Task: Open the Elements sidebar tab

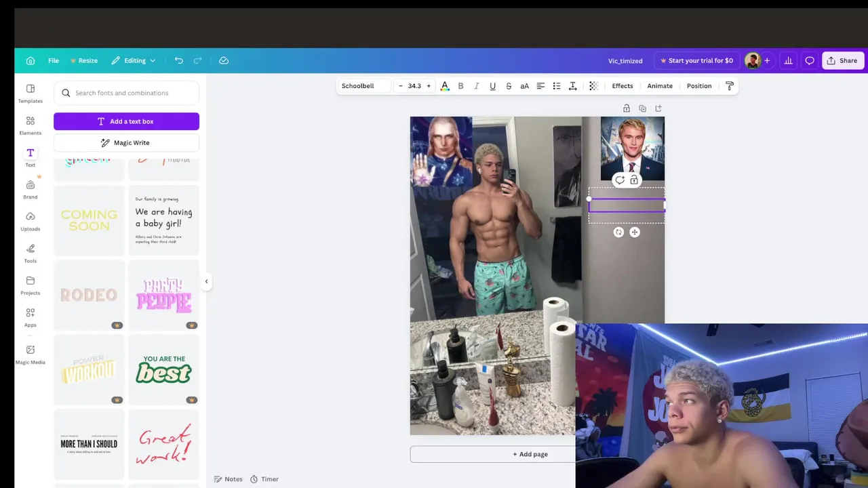Action: tap(31, 125)
